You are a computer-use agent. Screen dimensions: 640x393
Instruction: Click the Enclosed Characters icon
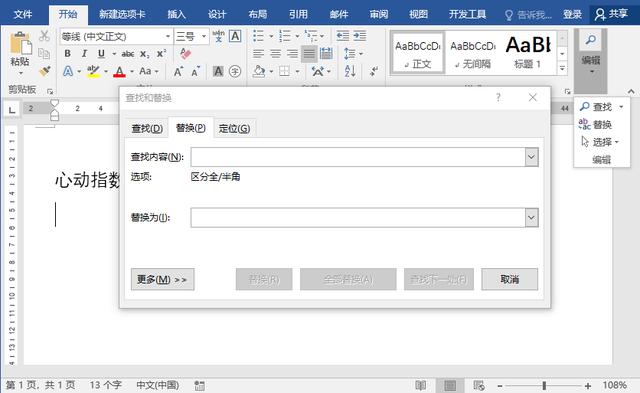coord(235,71)
